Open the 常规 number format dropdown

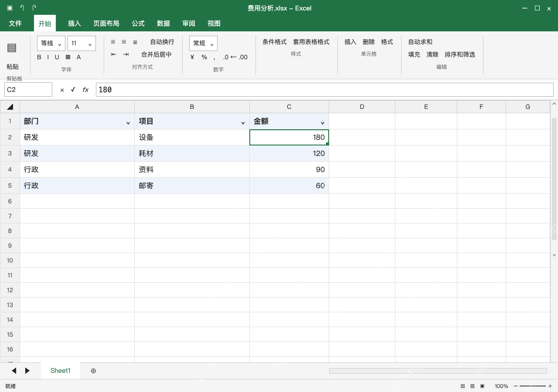203,43
